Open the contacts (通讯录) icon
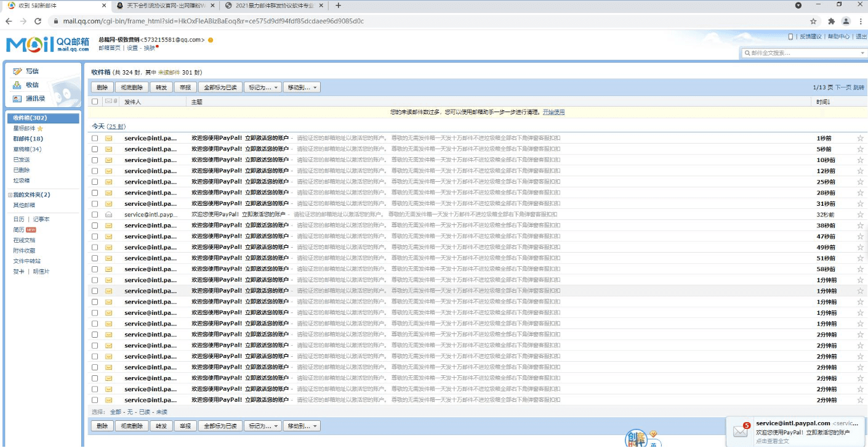Viewport: 868px width, 448px height. [17, 99]
